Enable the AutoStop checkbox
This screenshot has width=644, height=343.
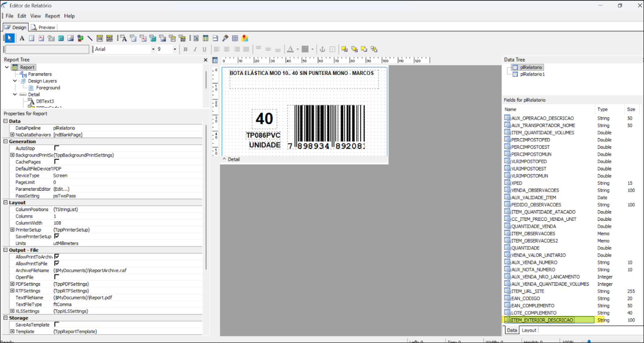click(x=57, y=148)
